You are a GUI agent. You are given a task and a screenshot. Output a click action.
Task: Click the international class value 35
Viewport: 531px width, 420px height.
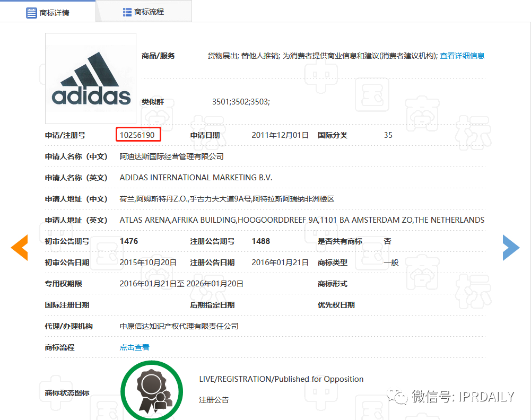pos(388,135)
